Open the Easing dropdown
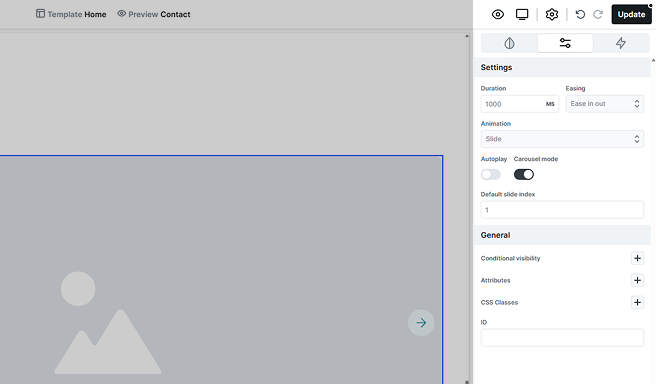 click(x=605, y=104)
